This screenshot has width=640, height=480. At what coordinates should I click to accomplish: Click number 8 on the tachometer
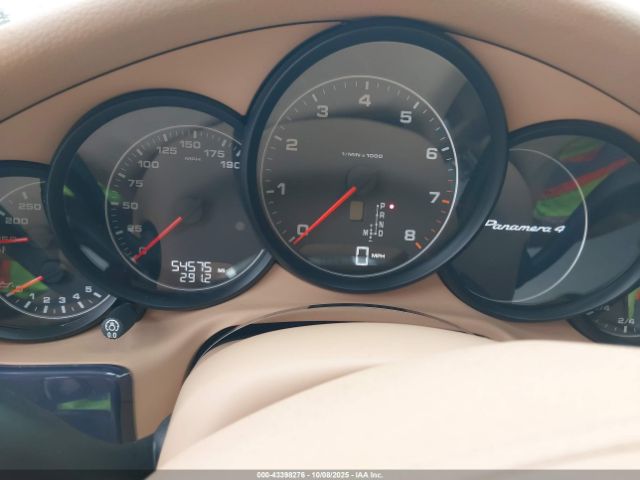[x=410, y=236]
